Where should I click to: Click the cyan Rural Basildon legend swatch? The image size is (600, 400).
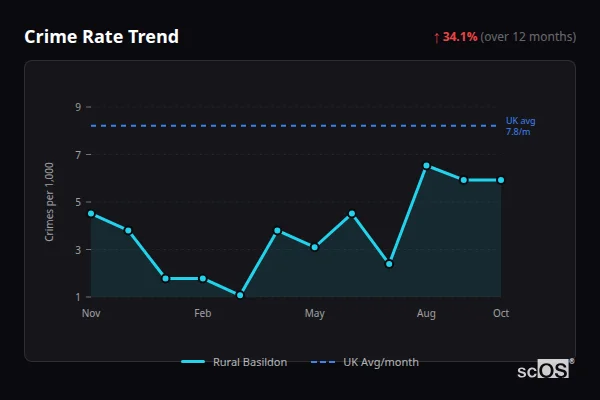(193, 362)
